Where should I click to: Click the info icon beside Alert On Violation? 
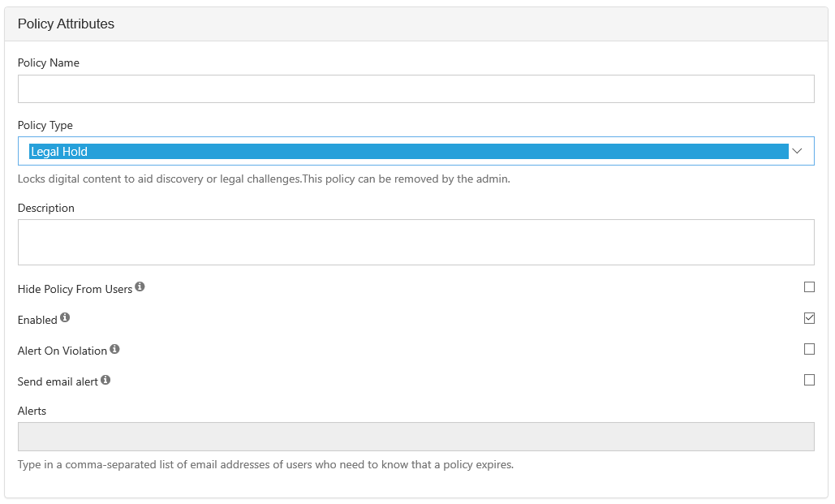tap(114, 347)
